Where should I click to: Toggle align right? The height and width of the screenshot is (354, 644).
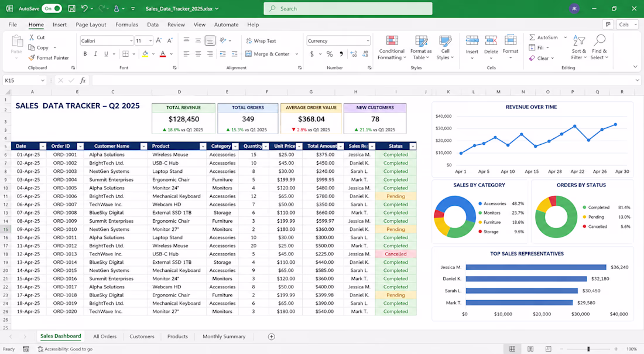click(x=210, y=54)
